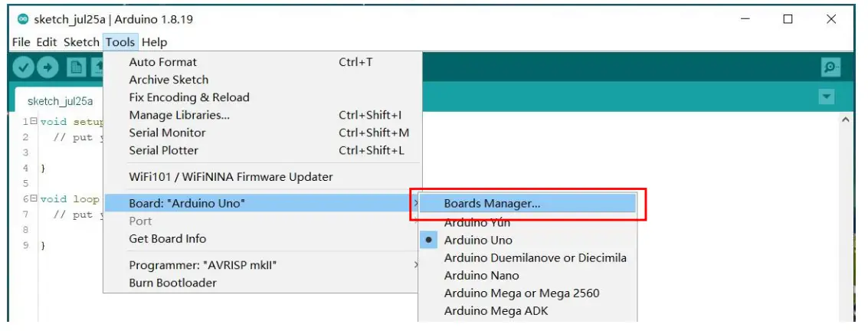
Task: Choose Auto Format from Tools menu
Action: click(x=263, y=62)
